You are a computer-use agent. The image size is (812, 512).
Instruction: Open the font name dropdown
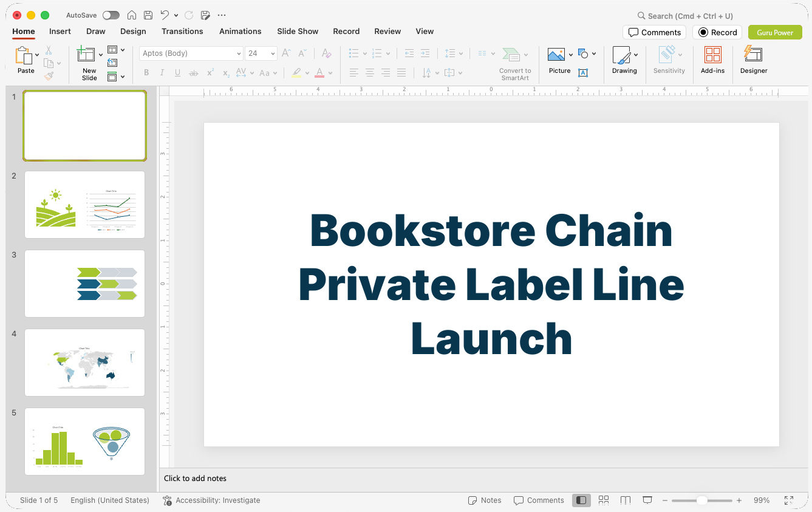pyautogui.click(x=239, y=53)
